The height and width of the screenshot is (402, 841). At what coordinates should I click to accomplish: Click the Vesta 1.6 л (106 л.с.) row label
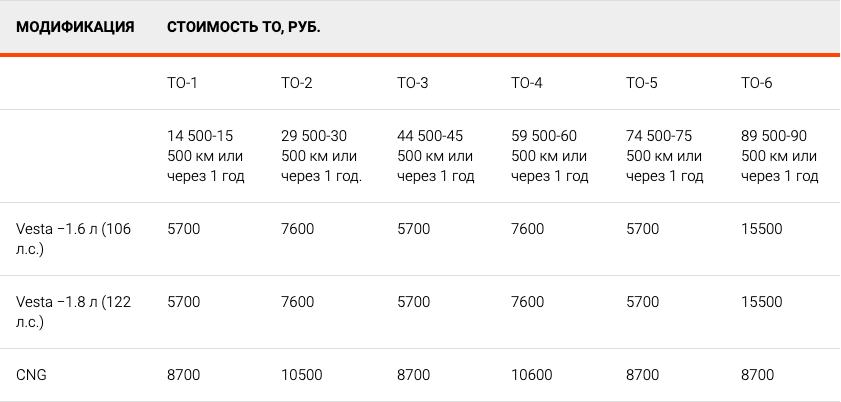(x=73, y=239)
